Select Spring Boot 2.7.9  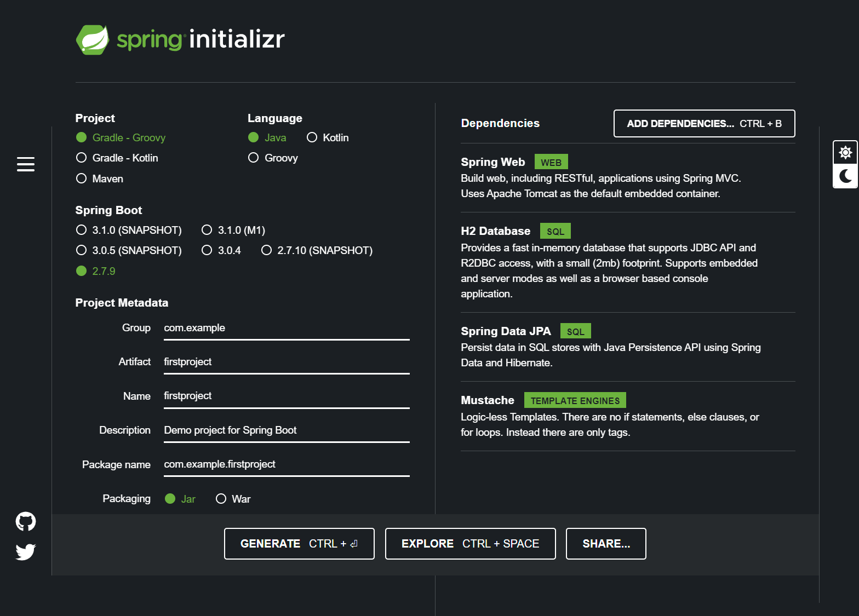pyautogui.click(x=96, y=271)
